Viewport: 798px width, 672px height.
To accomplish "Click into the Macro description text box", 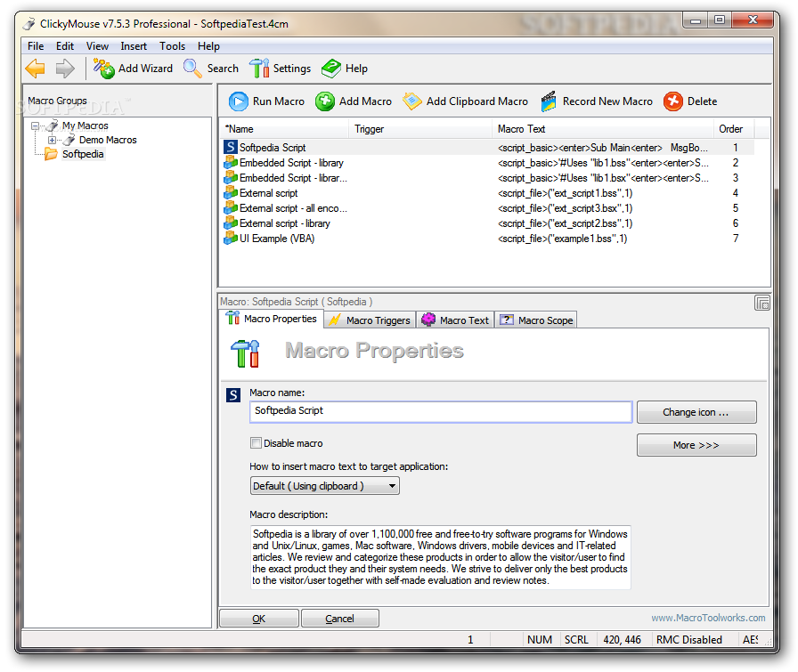I will coord(440,557).
